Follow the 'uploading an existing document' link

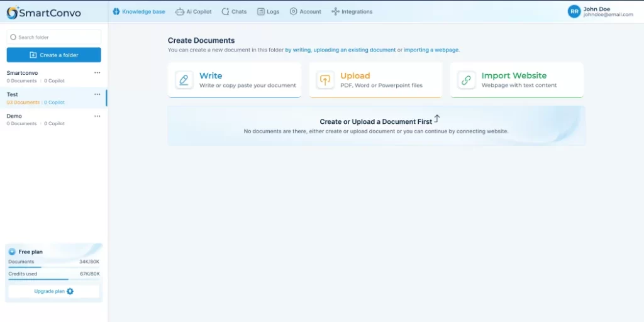click(x=355, y=50)
